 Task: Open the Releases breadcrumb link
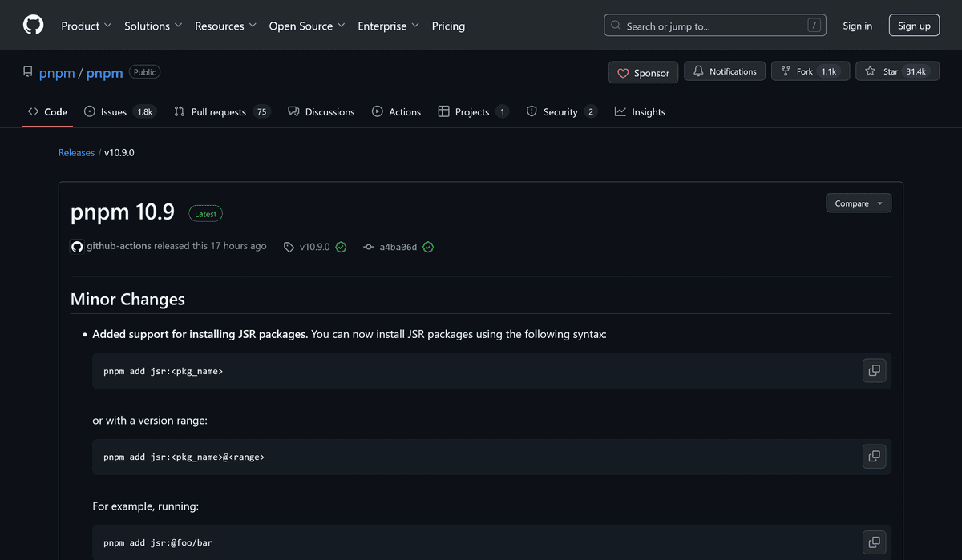76,152
